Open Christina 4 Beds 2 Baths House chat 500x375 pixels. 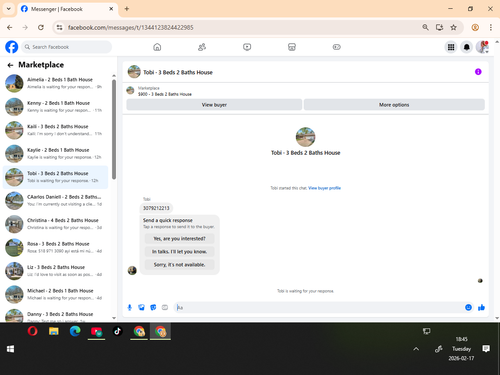coord(55,224)
